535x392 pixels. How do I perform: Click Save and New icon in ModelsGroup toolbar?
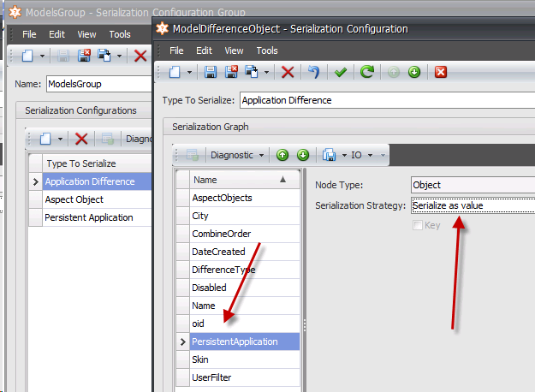104,56
